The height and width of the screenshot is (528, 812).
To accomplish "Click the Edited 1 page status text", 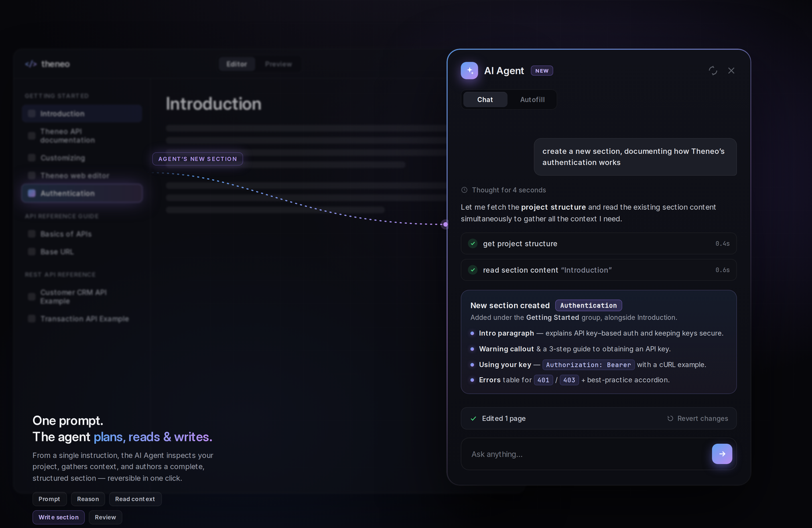I will (x=504, y=418).
